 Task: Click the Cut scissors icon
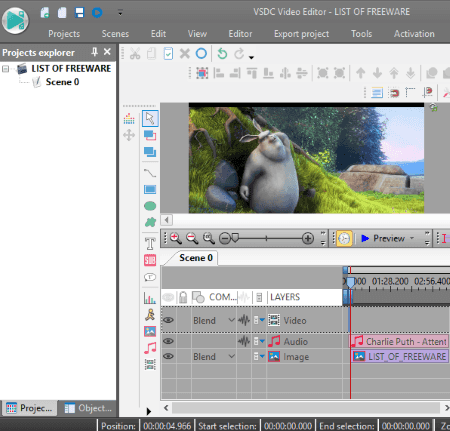tap(135, 54)
